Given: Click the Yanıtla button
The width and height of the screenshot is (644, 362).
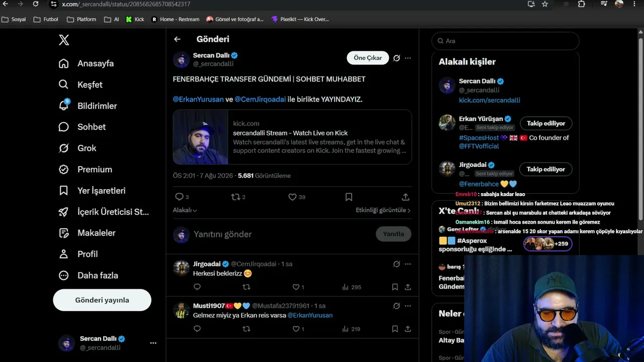Looking at the screenshot, I should click(x=393, y=234).
